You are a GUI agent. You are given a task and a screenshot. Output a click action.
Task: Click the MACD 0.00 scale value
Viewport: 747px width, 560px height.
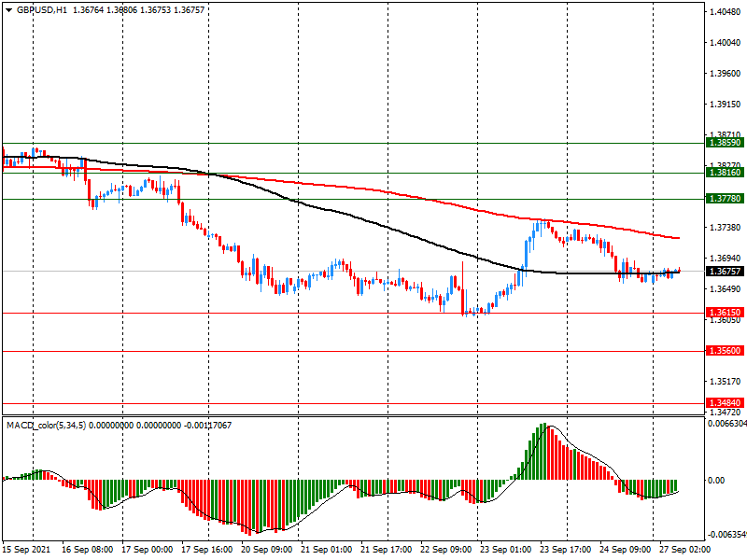tap(716, 481)
